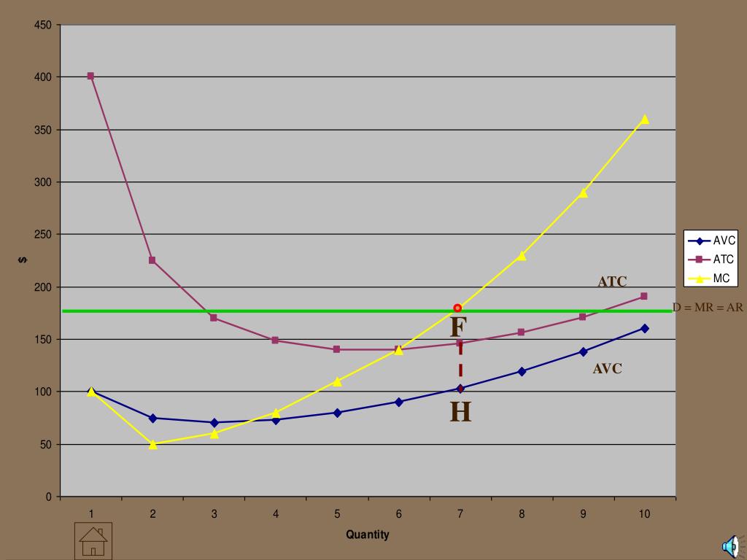
Task: Click the green D = MR = AR line
Action: point(367,311)
